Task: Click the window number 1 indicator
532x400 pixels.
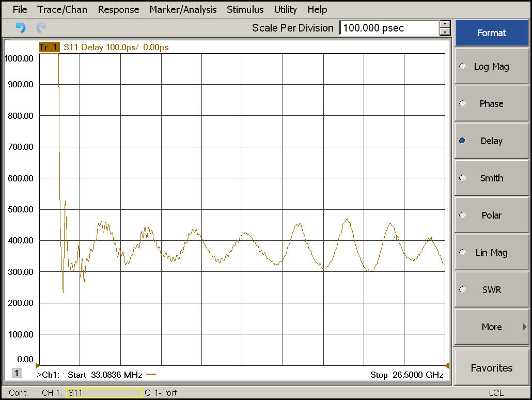Action: click(x=17, y=373)
